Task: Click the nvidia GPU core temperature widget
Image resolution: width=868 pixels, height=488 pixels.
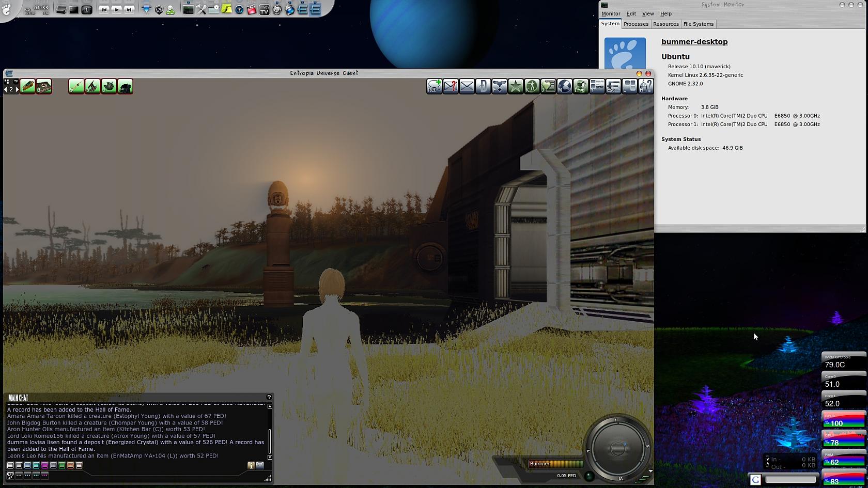Action: (844, 361)
